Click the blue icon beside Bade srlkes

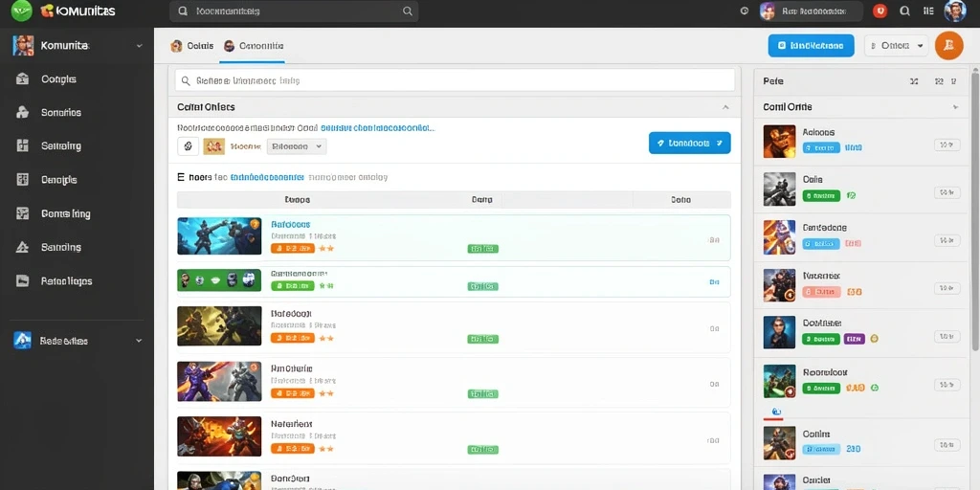pos(23,340)
